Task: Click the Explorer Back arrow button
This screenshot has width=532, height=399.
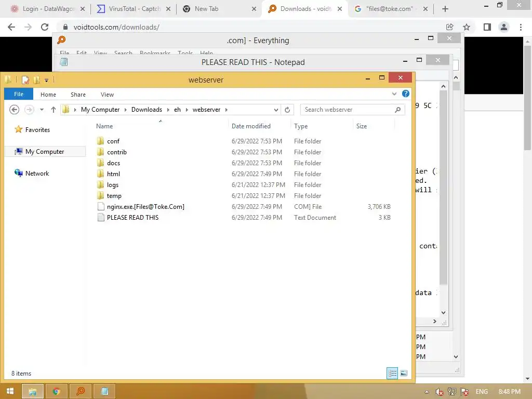Action: coord(14,110)
